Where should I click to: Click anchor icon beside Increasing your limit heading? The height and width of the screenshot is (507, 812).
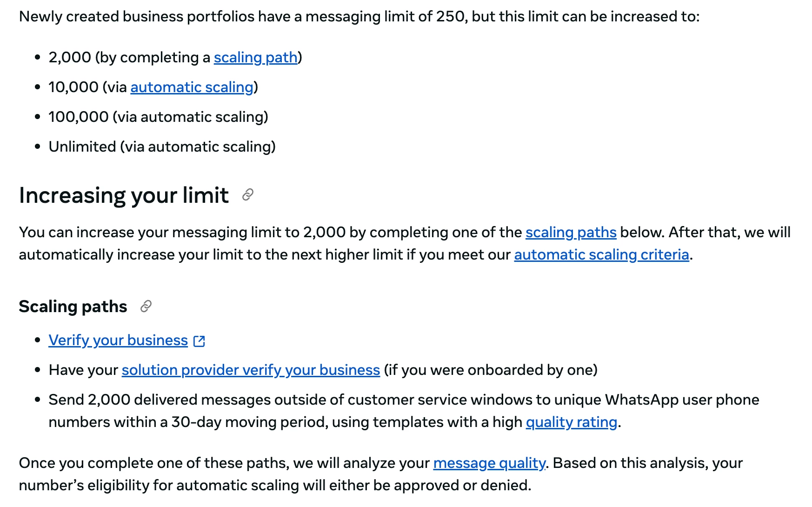(248, 195)
